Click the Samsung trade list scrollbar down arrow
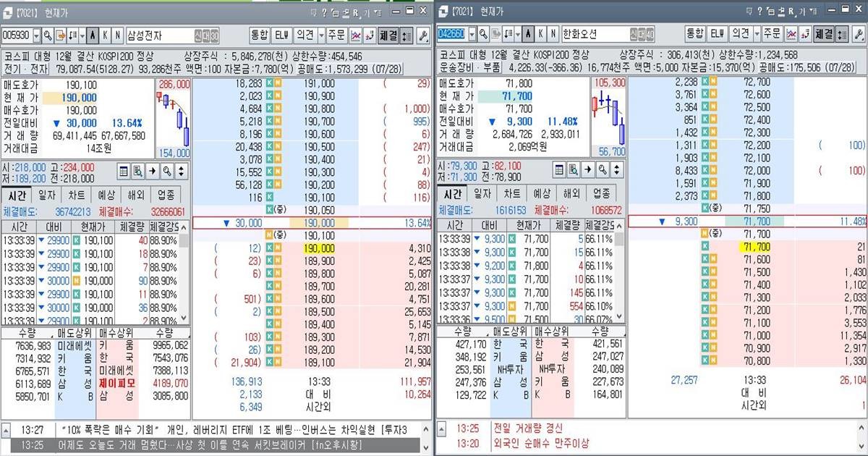 184,317
